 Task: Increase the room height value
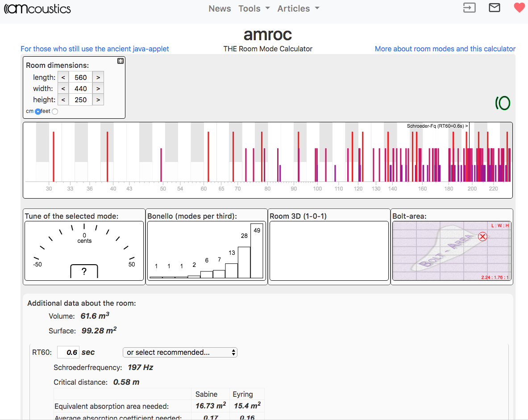tap(98, 100)
